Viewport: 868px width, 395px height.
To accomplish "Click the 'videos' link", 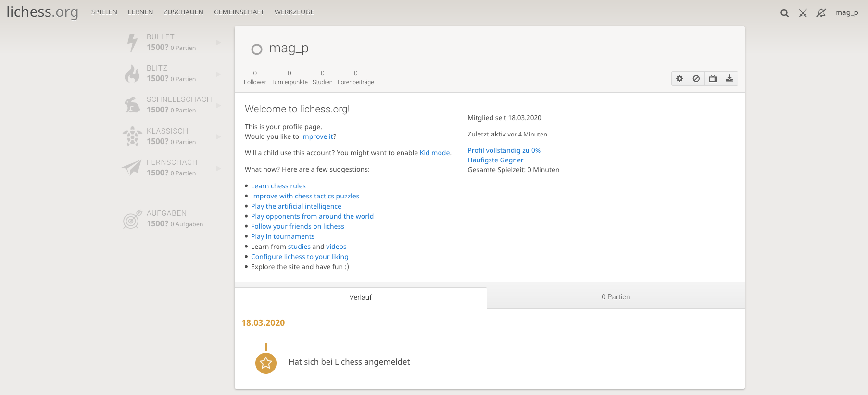I will tap(336, 247).
